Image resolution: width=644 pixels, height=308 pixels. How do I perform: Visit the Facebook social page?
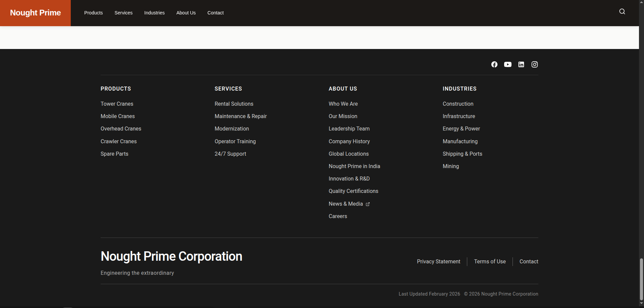coord(494,64)
